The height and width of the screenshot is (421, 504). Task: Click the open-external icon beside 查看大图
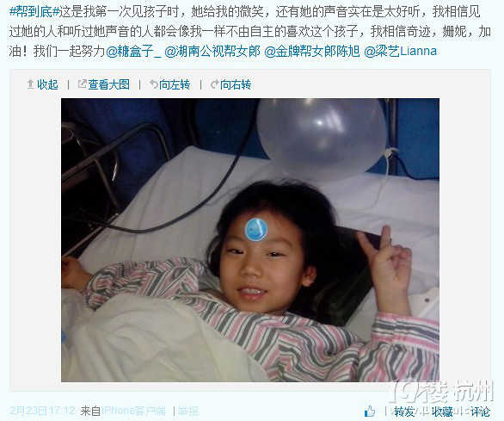(x=83, y=84)
